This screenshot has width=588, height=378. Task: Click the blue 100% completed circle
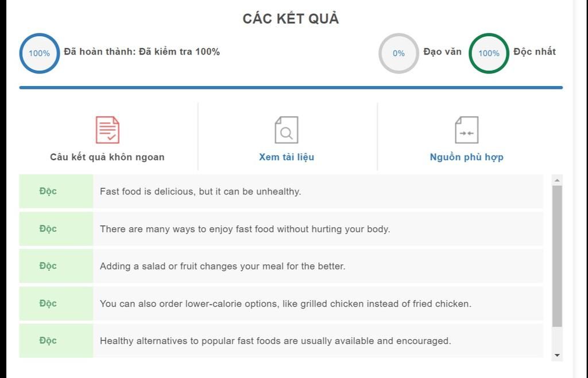coord(40,53)
